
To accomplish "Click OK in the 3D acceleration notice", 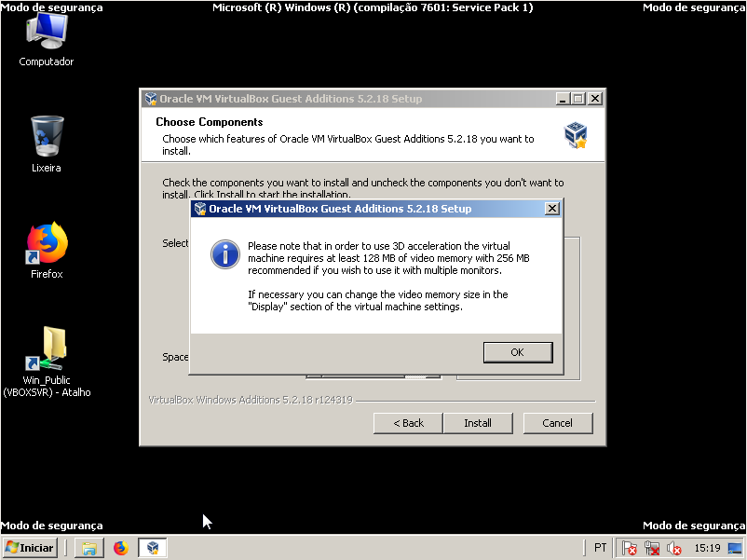I will [518, 352].
